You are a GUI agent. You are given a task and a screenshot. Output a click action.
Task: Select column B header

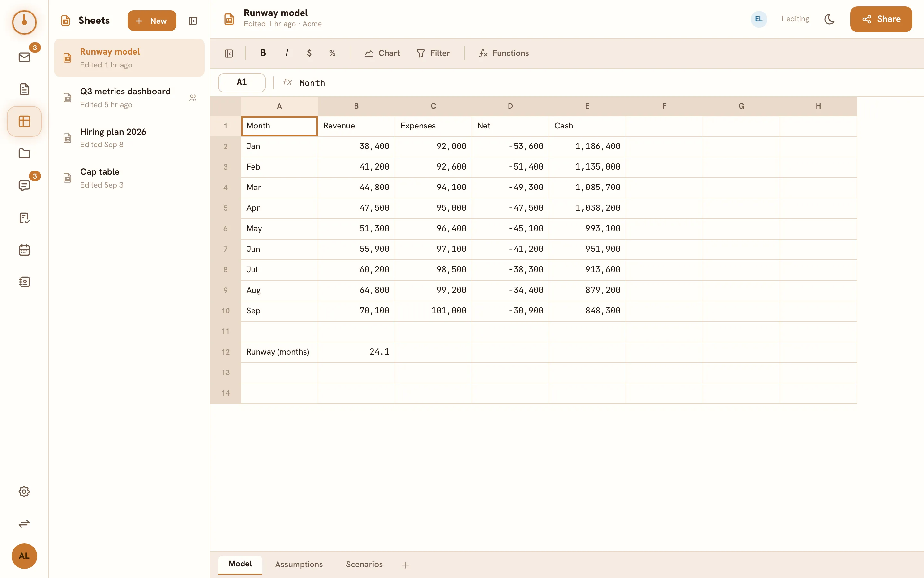356,106
